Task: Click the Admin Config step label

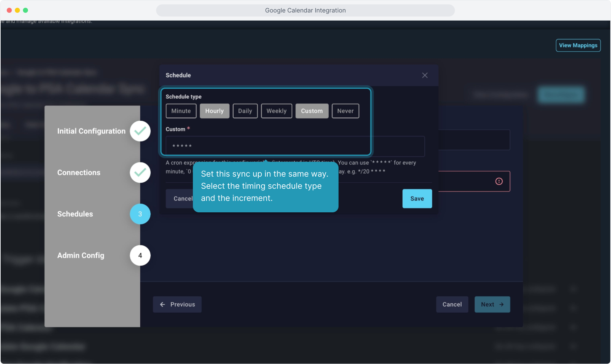Action: [81, 255]
